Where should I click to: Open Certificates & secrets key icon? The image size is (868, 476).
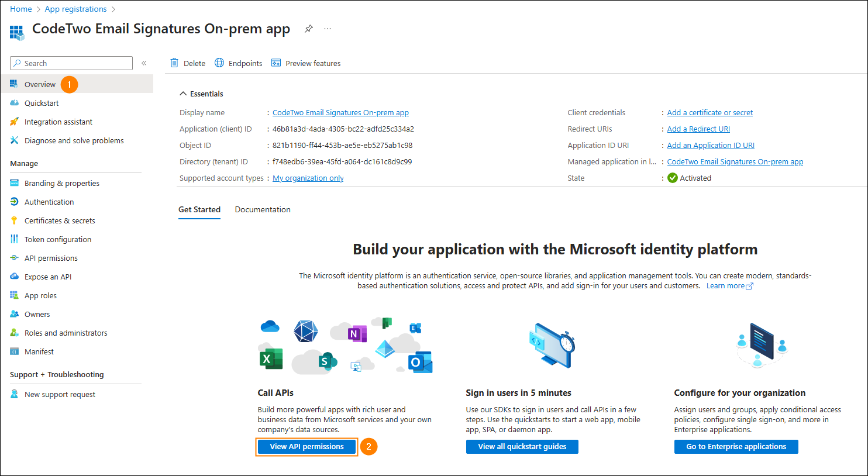[15, 220]
